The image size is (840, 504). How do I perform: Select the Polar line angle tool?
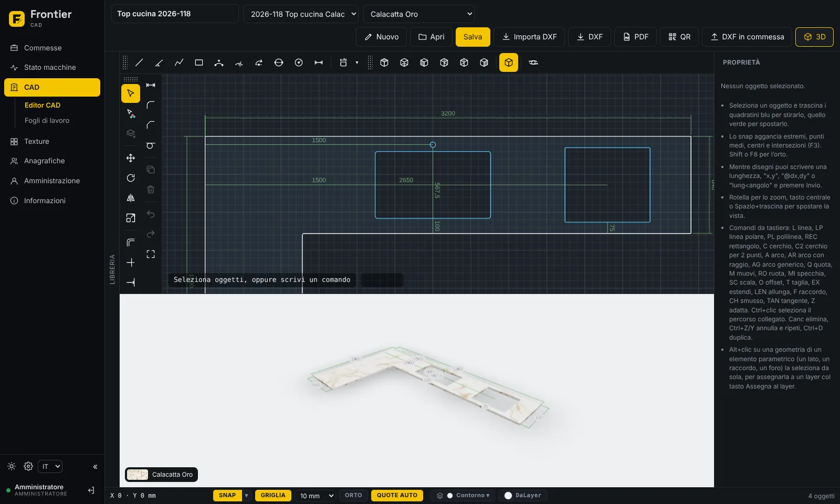click(159, 62)
